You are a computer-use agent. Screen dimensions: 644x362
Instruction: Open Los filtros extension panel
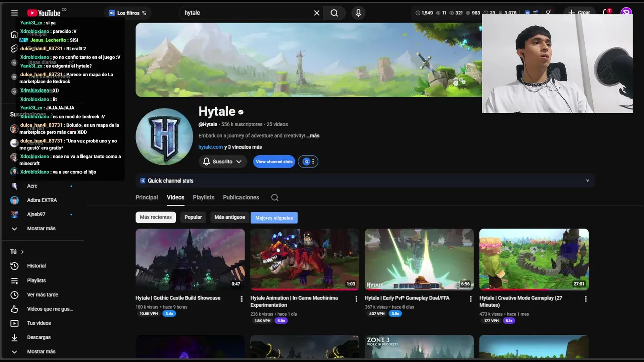pyautogui.click(x=128, y=13)
